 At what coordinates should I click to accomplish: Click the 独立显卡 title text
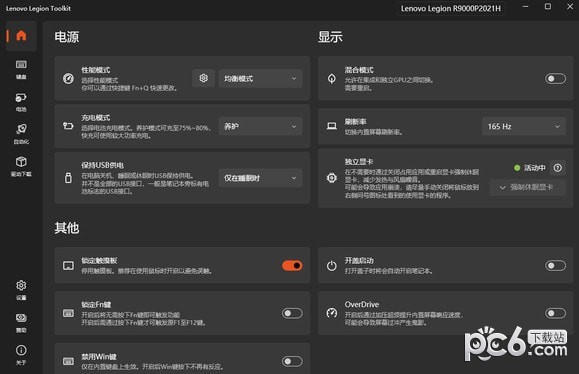pyautogui.click(x=359, y=162)
